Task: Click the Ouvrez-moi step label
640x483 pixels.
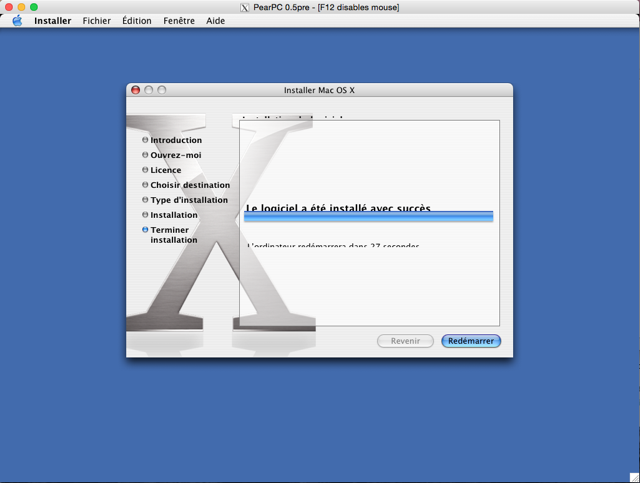Action: (x=176, y=155)
